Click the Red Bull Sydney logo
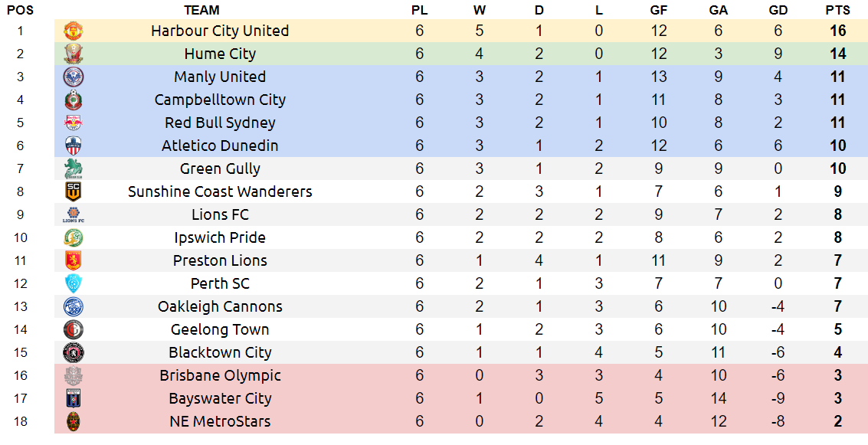Viewport: 868px width, 445px height. [x=73, y=123]
